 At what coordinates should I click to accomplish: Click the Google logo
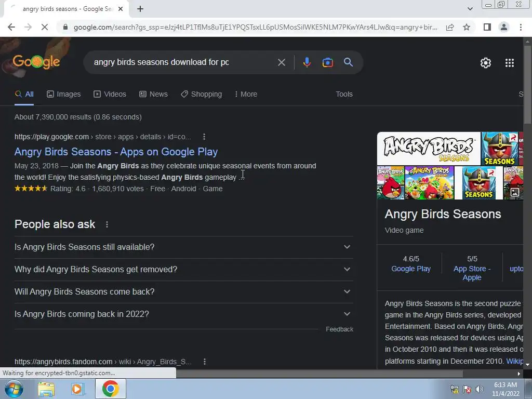coord(36,62)
